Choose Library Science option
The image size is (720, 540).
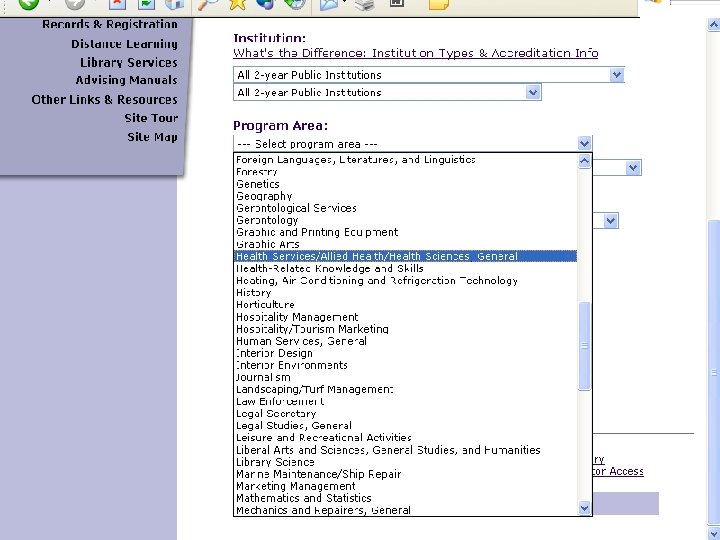[x=405, y=462]
